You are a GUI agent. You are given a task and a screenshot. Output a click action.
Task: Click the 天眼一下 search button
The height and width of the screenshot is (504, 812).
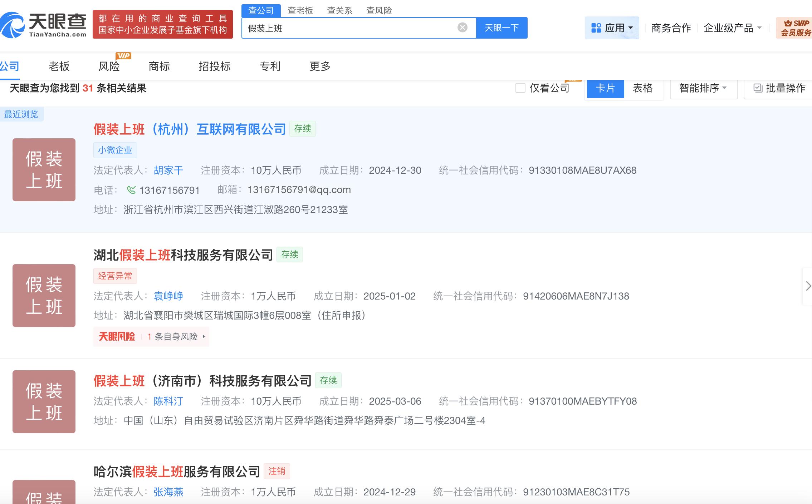502,28
